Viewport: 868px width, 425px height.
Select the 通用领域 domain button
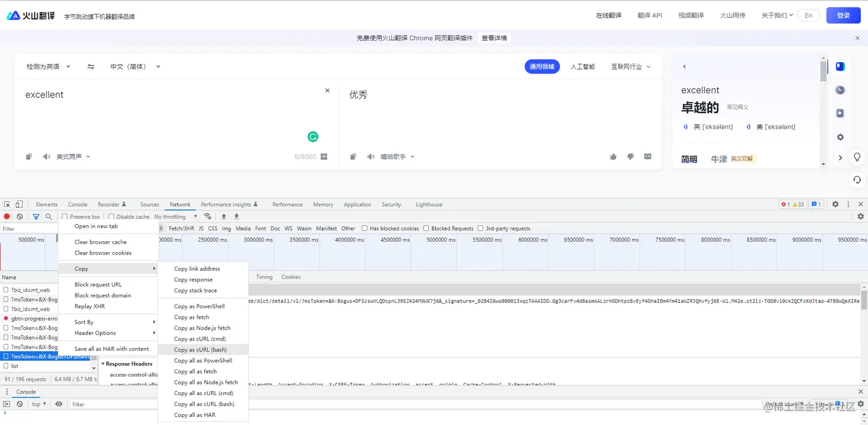[x=542, y=67]
